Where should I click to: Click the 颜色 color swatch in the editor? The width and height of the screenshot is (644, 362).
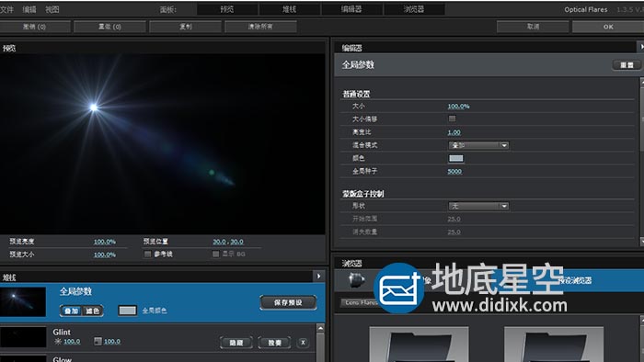pos(456,159)
